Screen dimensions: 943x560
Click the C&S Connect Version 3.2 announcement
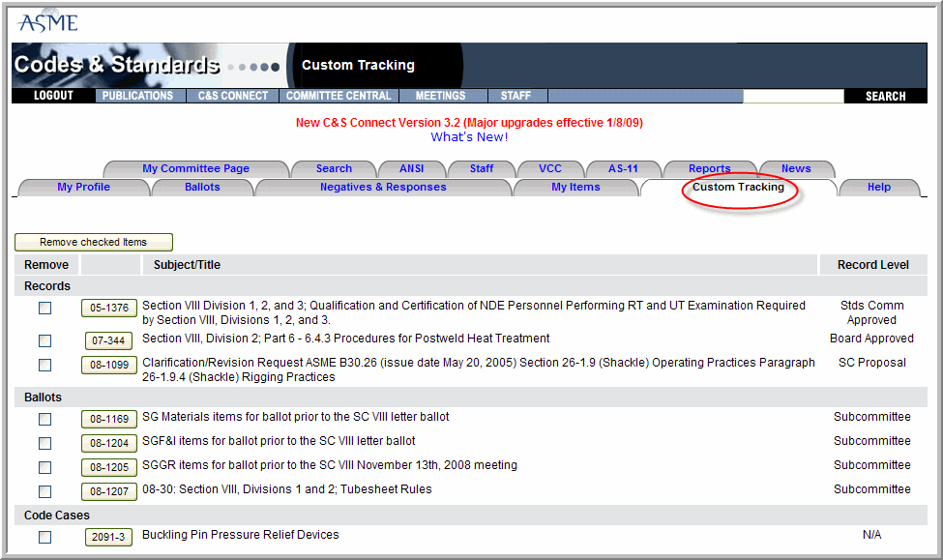[x=469, y=123]
